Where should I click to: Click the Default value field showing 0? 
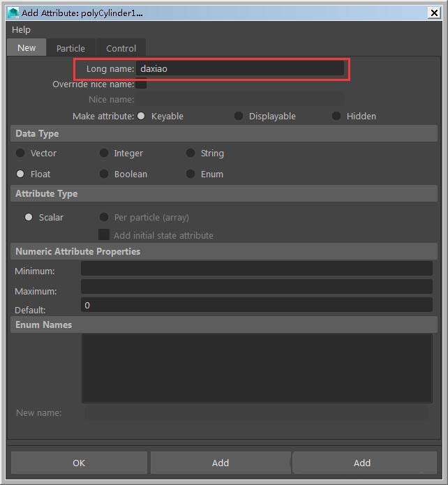click(x=257, y=305)
